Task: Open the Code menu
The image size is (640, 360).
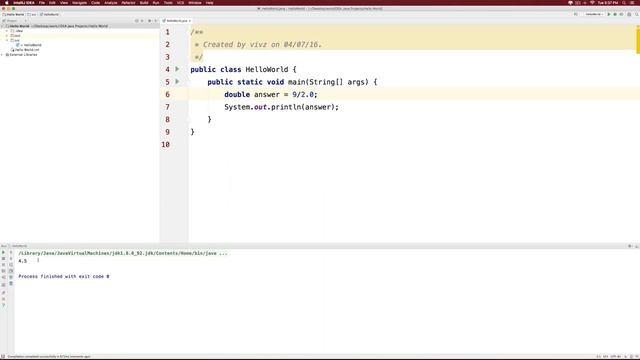Action: (x=96, y=2)
